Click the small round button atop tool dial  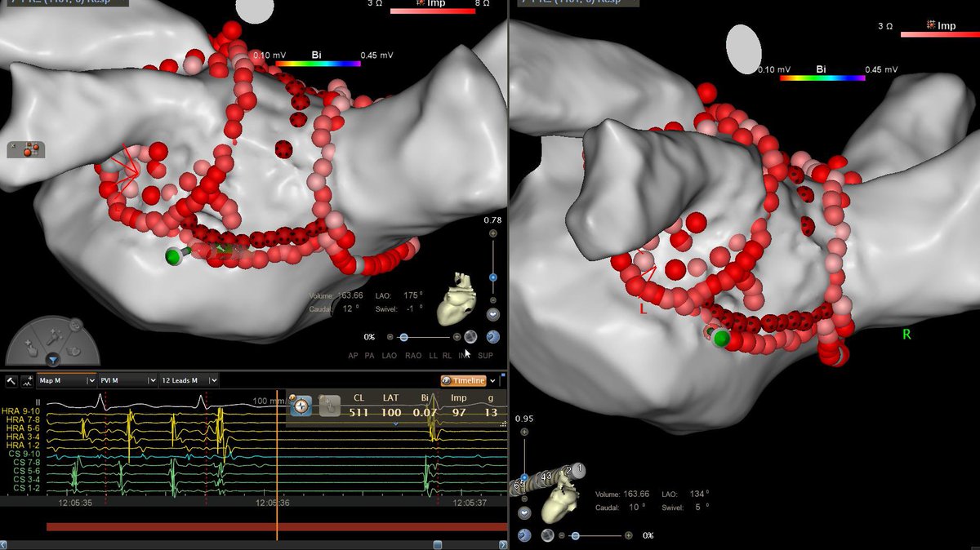coord(74,325)
